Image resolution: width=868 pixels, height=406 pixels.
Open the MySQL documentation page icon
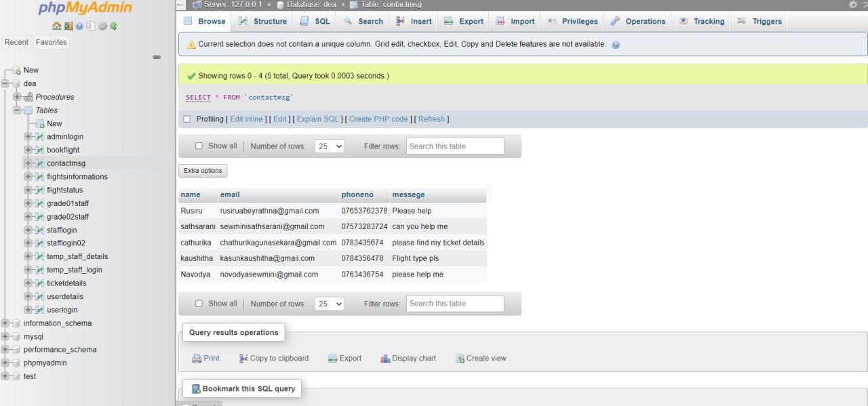(x=90, y=26)
